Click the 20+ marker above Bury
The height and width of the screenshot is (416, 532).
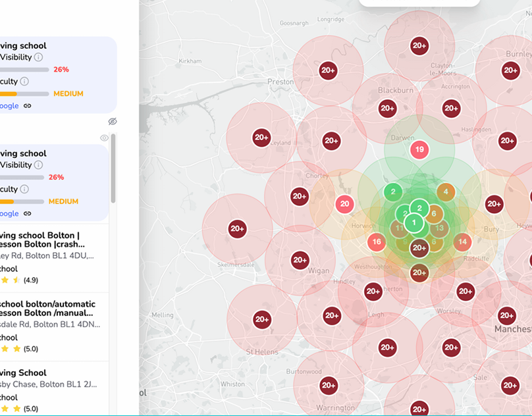tap(494, 204)
